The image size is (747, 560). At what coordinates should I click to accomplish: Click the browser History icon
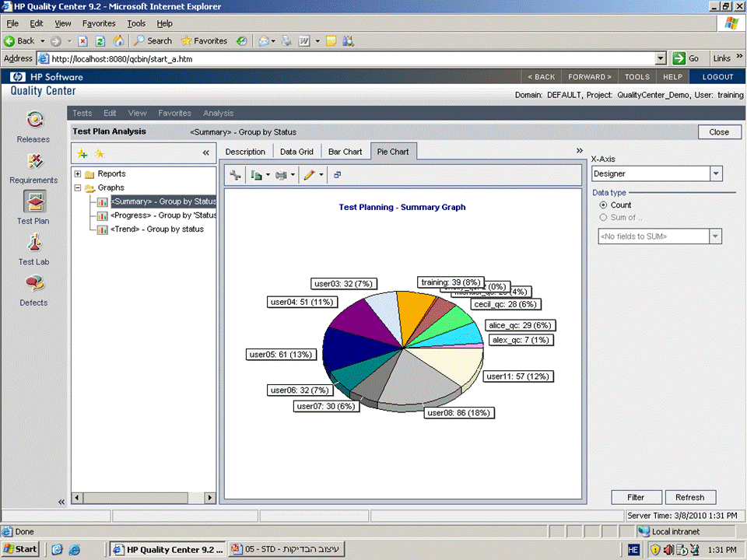pyautogui.click(x=241, y=41)
